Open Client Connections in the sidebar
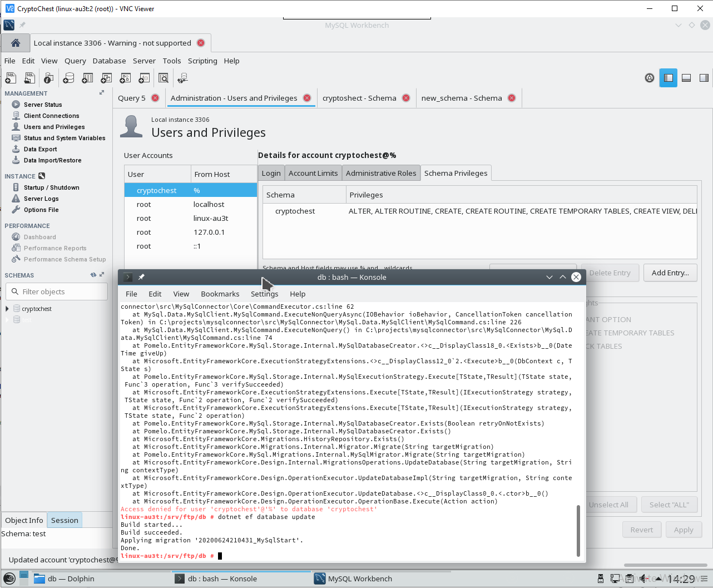The image size is (713, 588). point(51,116)
